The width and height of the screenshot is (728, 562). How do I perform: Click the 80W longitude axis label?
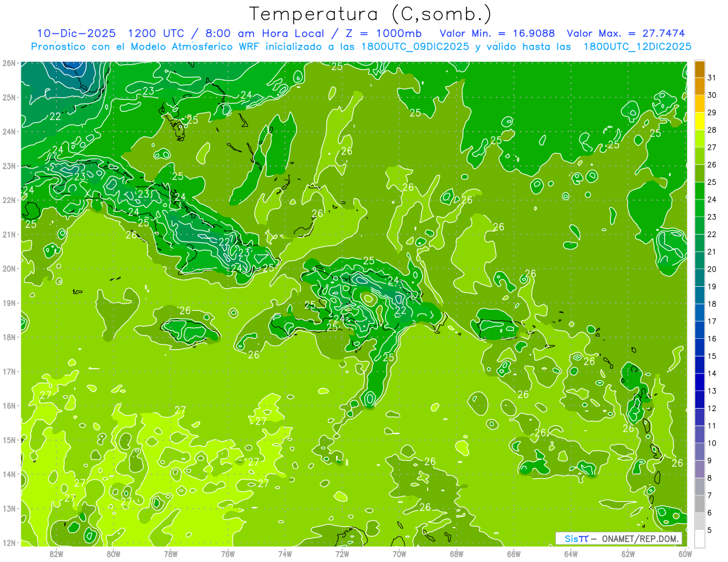tap(113, 554)
